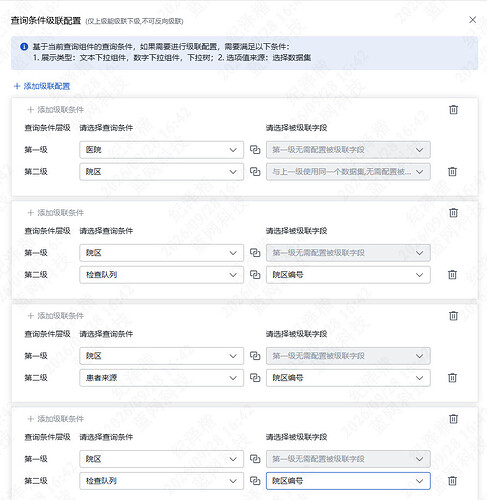
Task: Click the copy icon beside the 患者来源 dropdown
Action: 255,378
